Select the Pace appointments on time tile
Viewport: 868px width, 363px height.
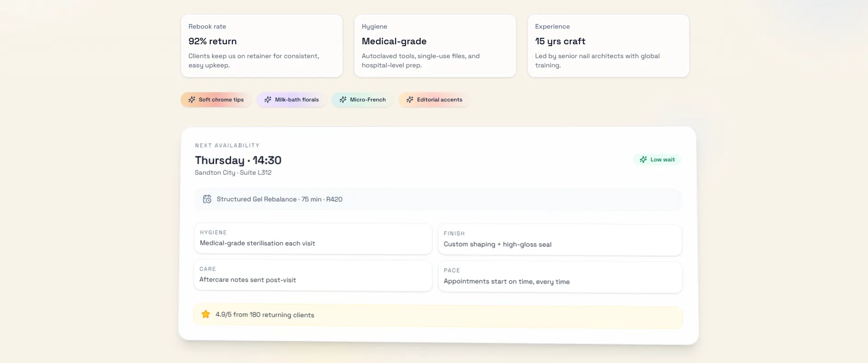(560, 277)
